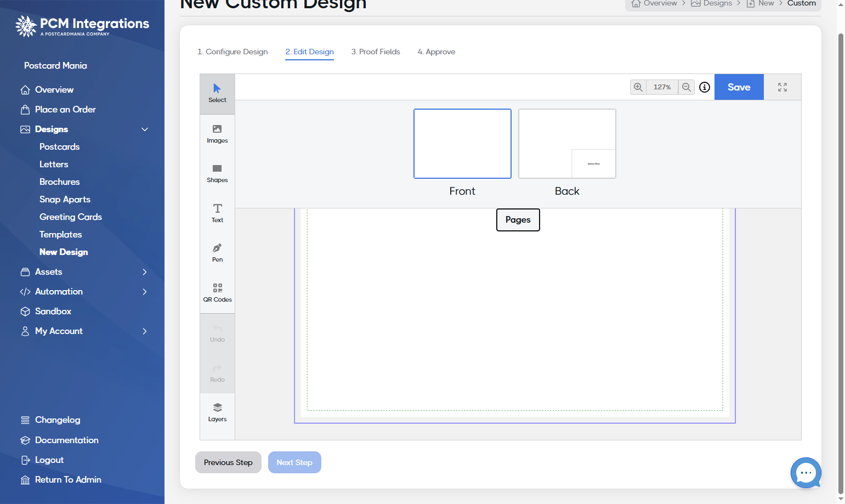Open Postcards under Designs
The image size is (845, 504).
(x=60, y=147)
